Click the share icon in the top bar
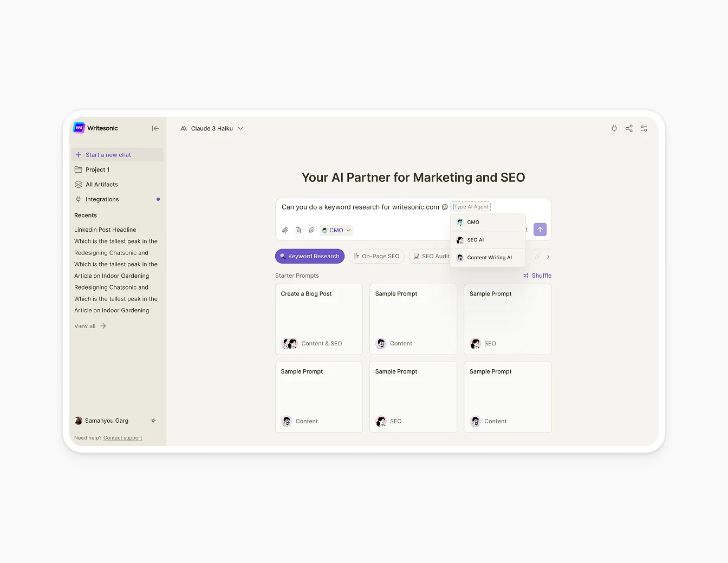Image resolution: width=728 pixels, height=563 pixels. click(x=629, y=128)
